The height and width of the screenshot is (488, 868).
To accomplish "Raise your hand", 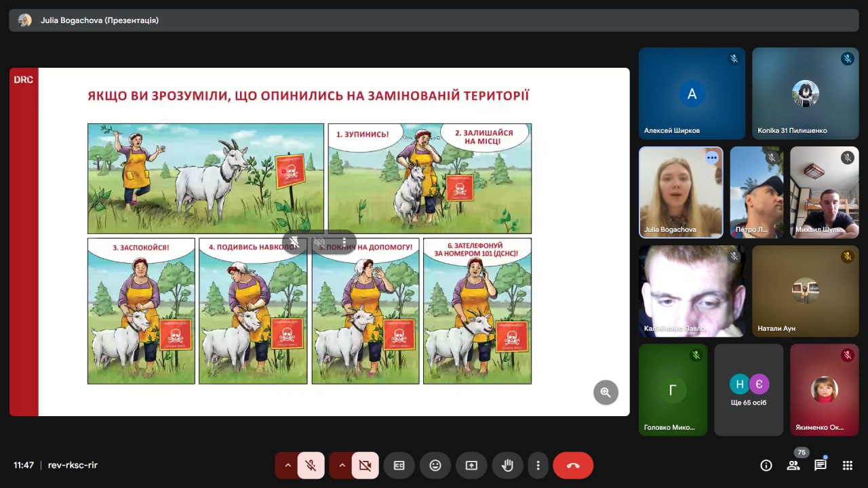I will (507, 466).
